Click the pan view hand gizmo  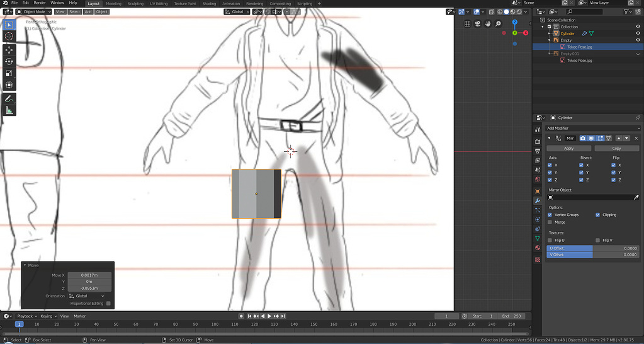coord(488,24)
